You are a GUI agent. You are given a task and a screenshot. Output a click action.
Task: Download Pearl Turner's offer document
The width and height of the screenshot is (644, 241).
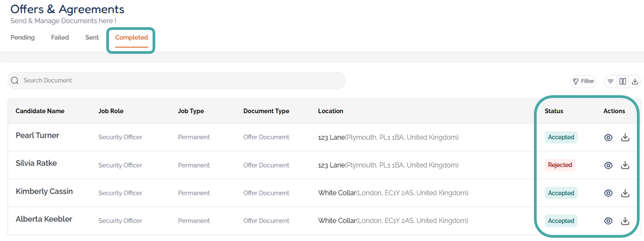click(x=625, y=138)
